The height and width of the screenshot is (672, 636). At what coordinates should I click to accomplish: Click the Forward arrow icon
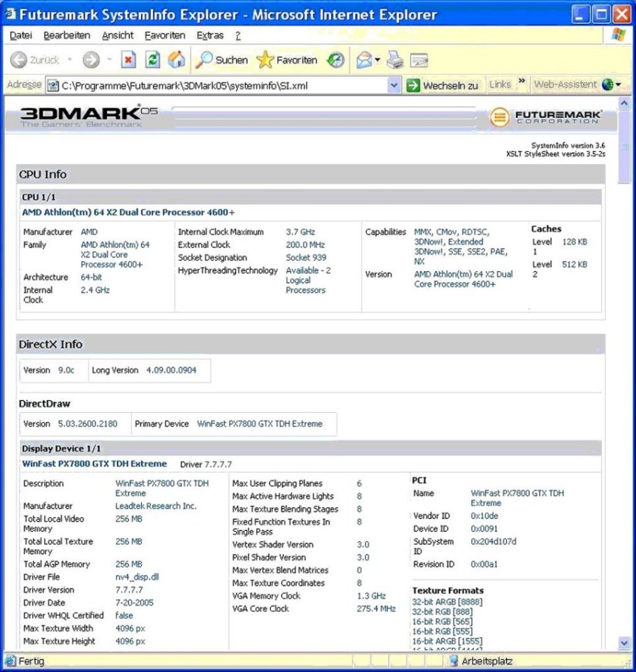point(91,60)
